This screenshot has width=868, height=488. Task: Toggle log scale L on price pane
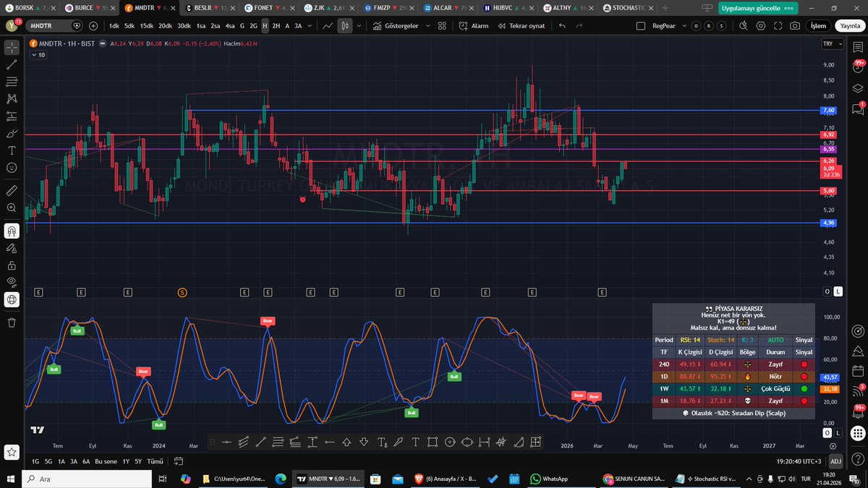838,291
